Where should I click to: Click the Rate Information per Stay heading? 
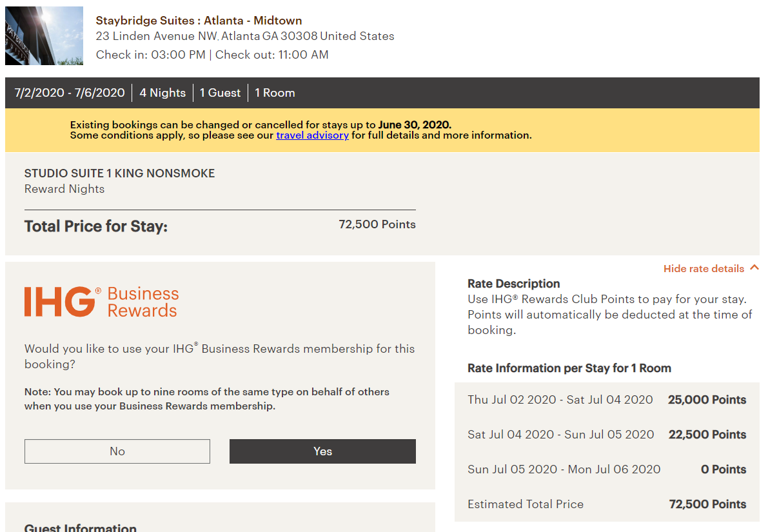[569, 368]
